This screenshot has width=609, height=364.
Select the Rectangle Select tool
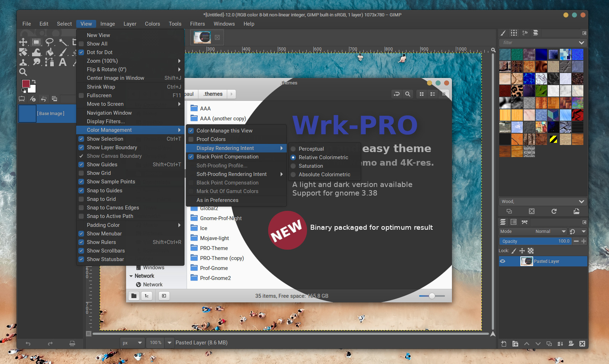pyautogui.click(x=36, y=42)
